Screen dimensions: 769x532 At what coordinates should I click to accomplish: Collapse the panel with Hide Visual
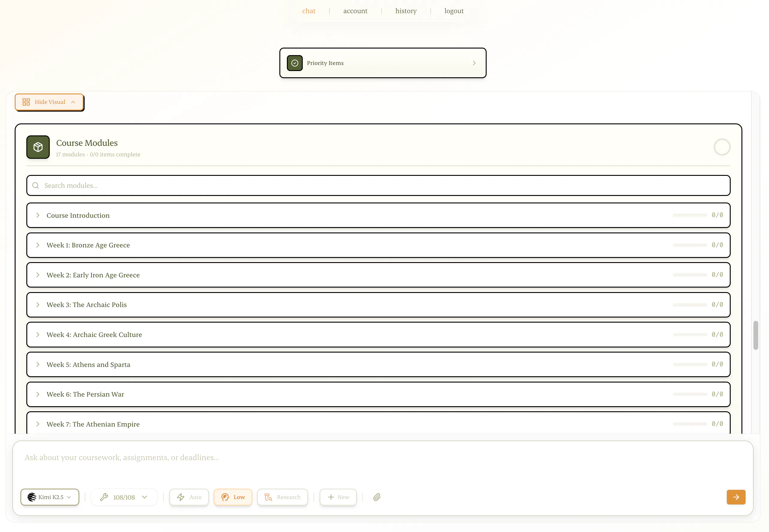coord(49,102)
